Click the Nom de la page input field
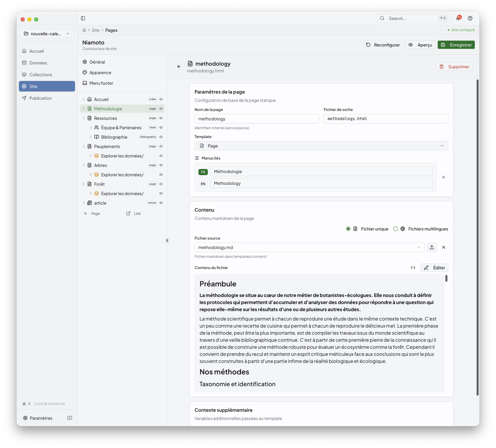Screen dimensions: 496x448 point(257,119)
